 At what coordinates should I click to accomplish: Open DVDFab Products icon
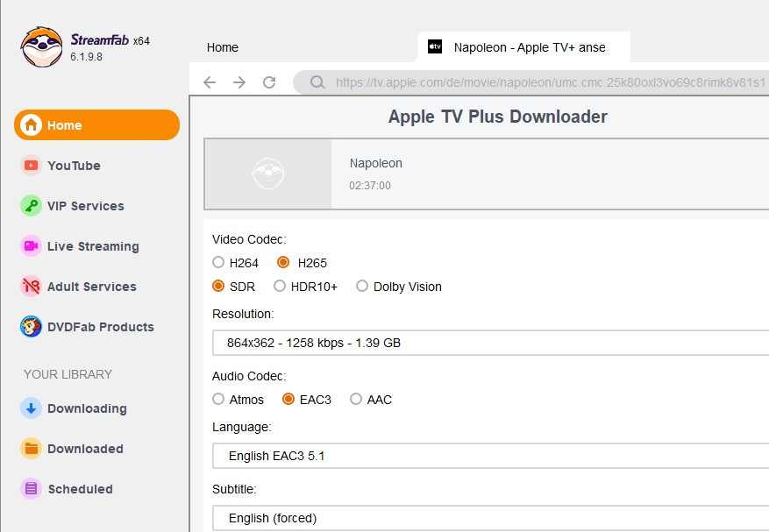click(x=32, y=327)
